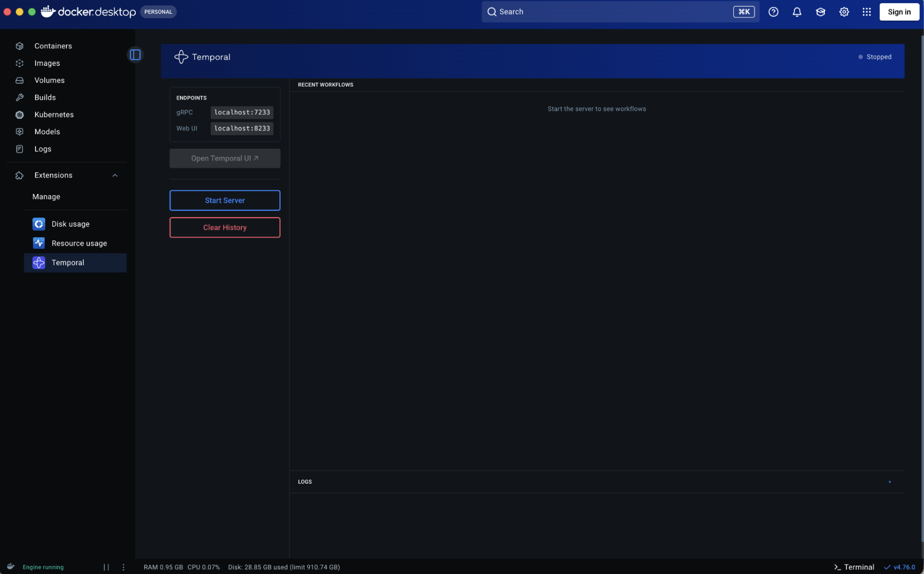Select gRPC endpoint localhost:7233
The height and width of the screenshot is (574, 924).
pos(242,112)
